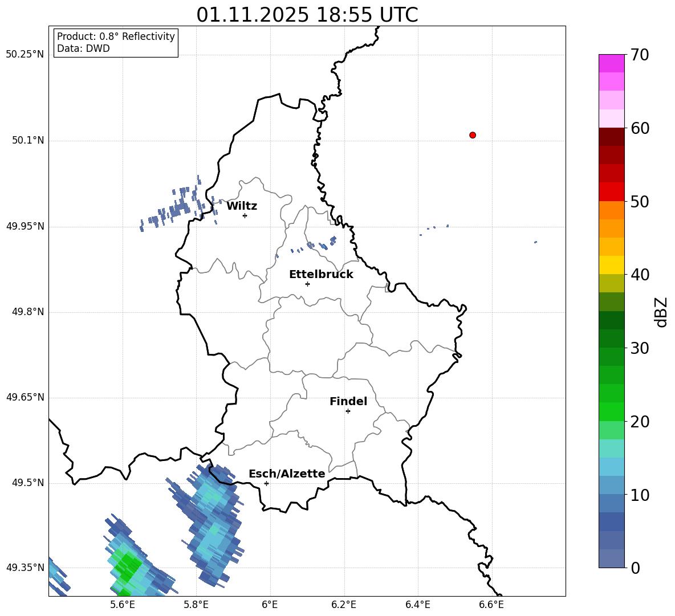
Task: Click the Wiltz station cross marker
Action: [245, 215]
